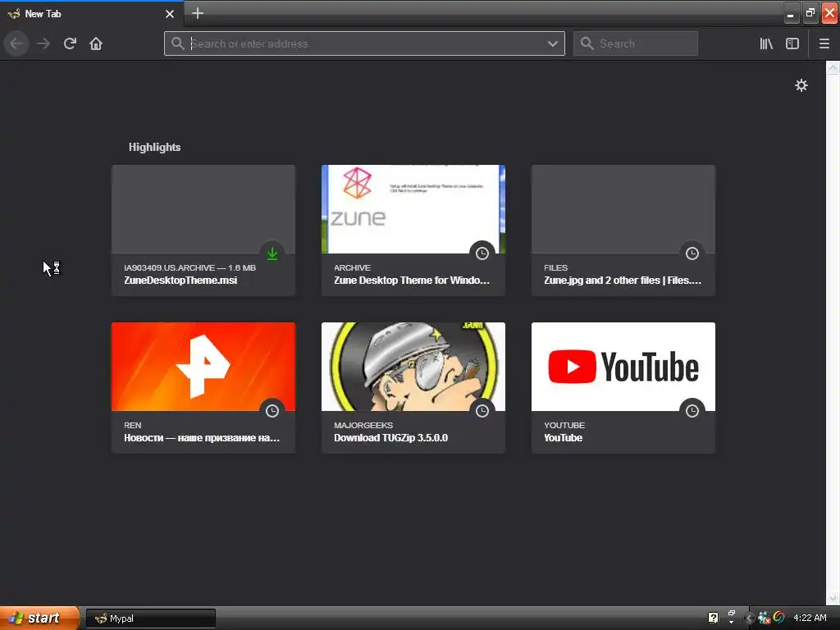Click the YouTube logo thumbnail
Screen dimensions: 840x630
(x=623, y=367)
